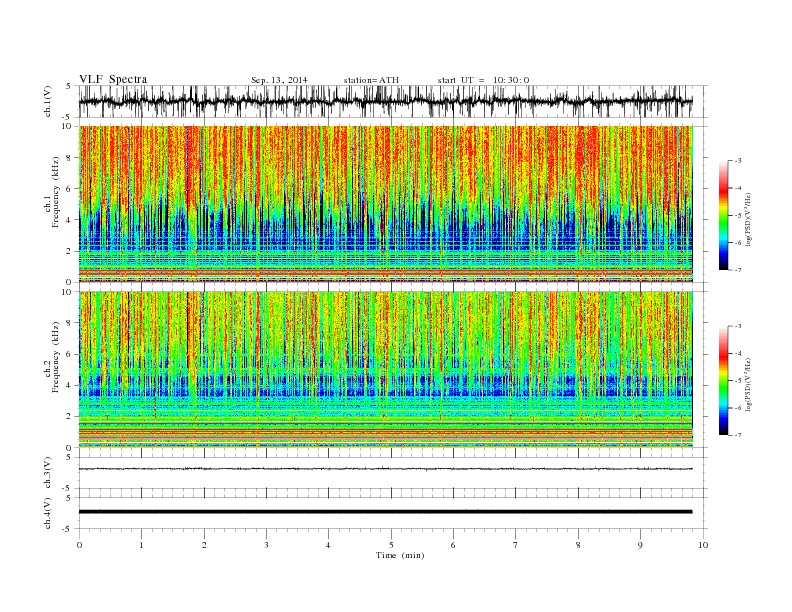Click the '4' kHz tick of ch.2 spectrogram
The width and height of the screenshot is (792, 612).
pyautogui.click(x=69, y=385)
